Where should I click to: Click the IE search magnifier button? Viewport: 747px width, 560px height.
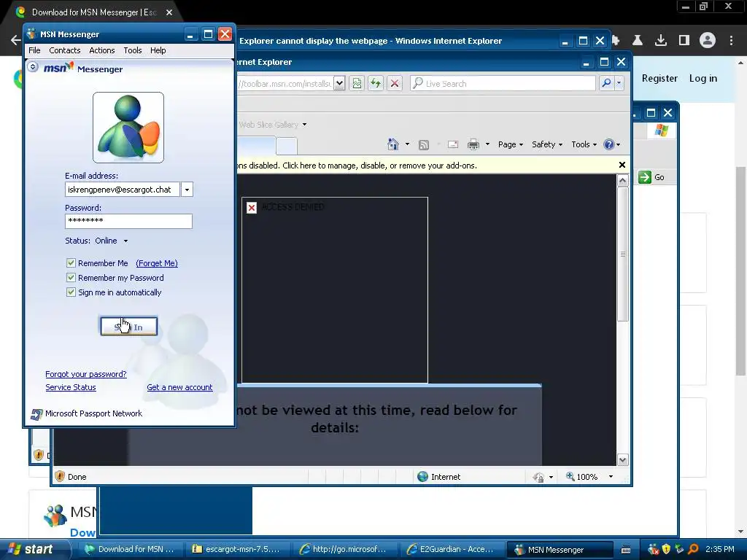pyautogui.click(x=606, y=83)
